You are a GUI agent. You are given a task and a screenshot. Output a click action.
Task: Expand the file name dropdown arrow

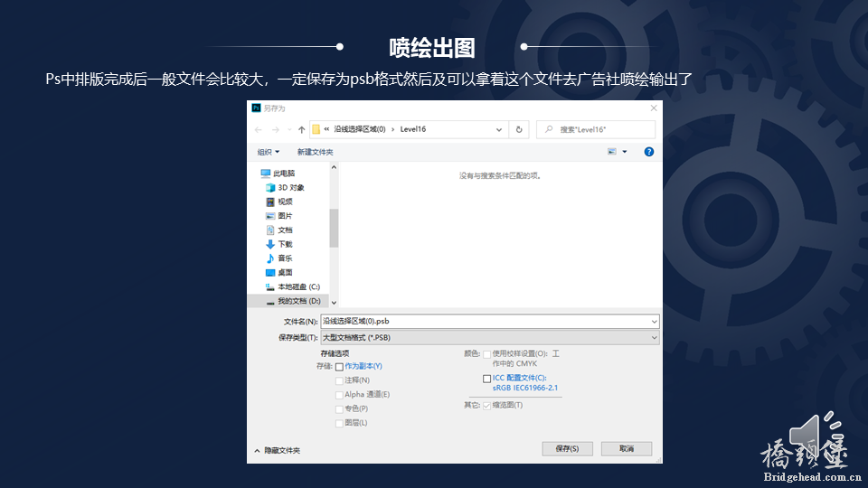click(654, 322)
